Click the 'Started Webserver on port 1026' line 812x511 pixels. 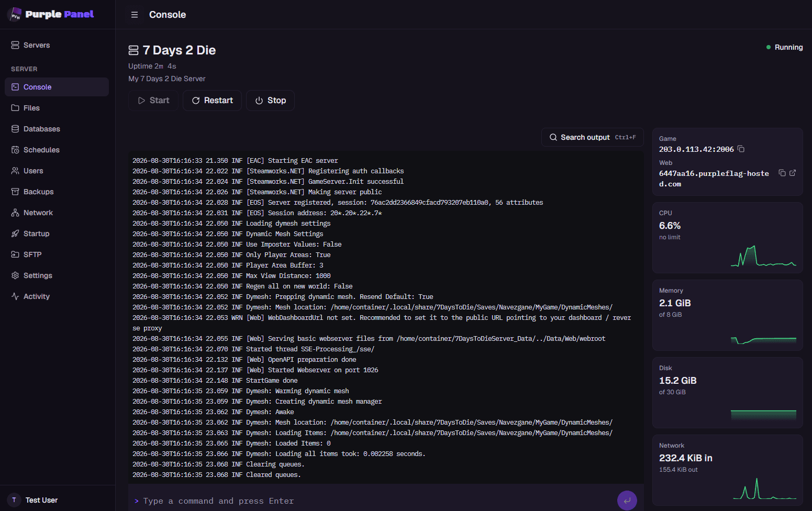pos(255,370)
